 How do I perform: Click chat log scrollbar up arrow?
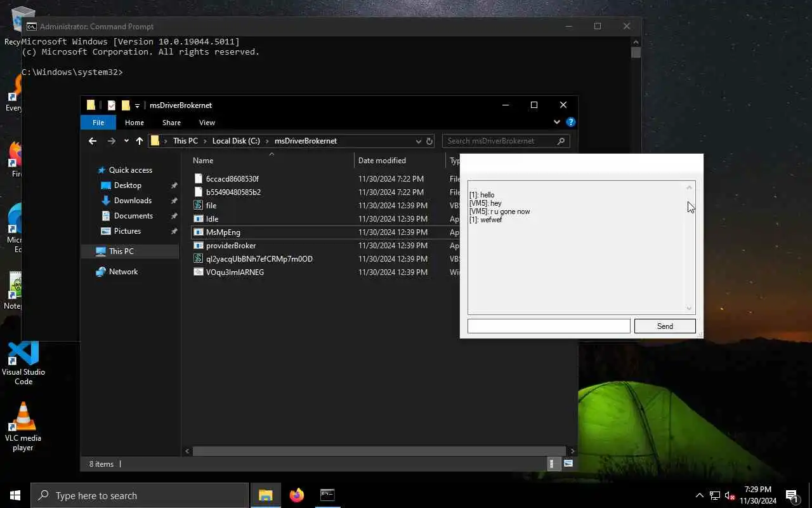click(690, 187)
